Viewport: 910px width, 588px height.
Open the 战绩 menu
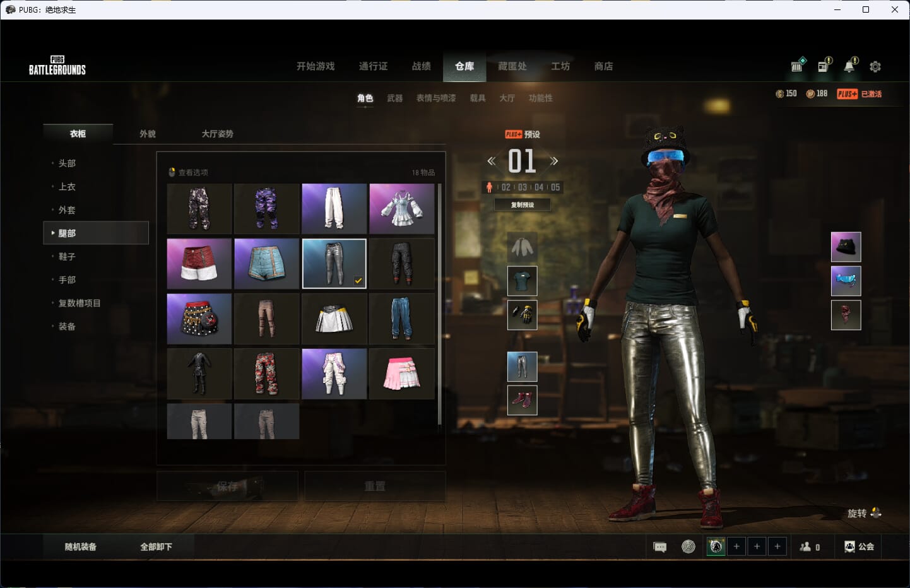click(421, 66)
